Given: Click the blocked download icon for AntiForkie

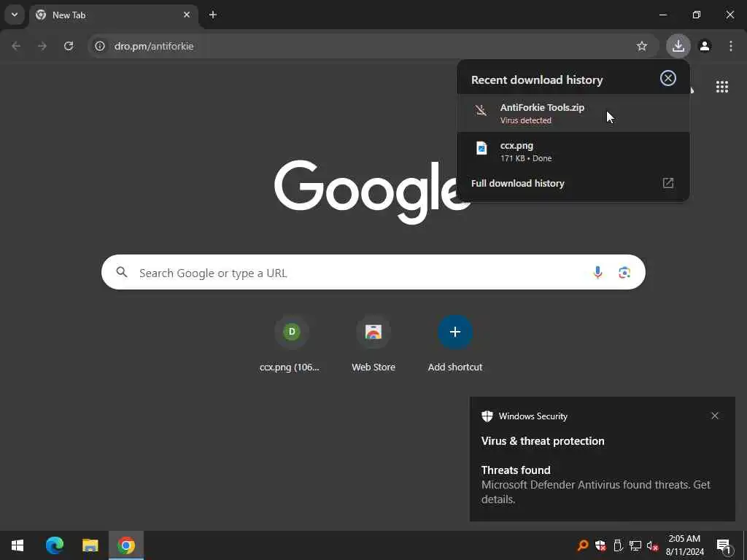Looking at the screenshot, I should 481,111.
